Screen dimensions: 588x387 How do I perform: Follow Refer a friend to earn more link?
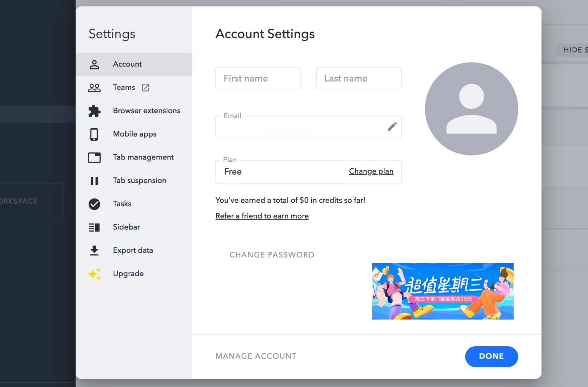click(x=262, y=216)
